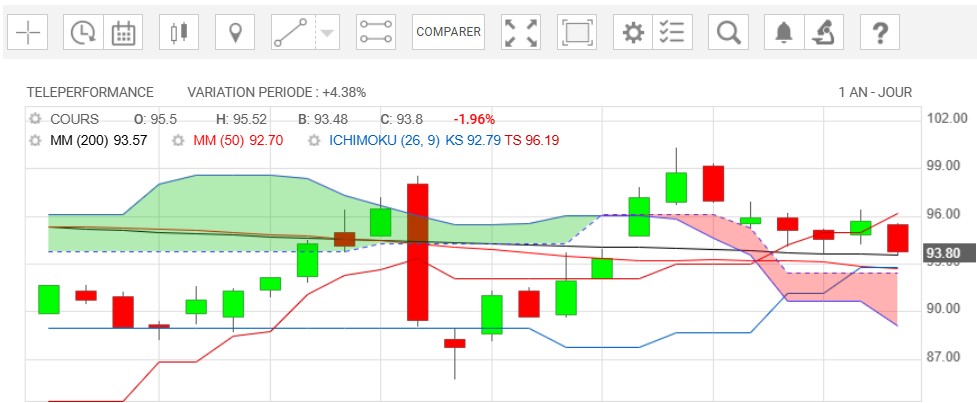Viewport: 977px width, 403px height.
Task: Click the COMPARER button
Action: pyautogui.click(x=449, y=32)
